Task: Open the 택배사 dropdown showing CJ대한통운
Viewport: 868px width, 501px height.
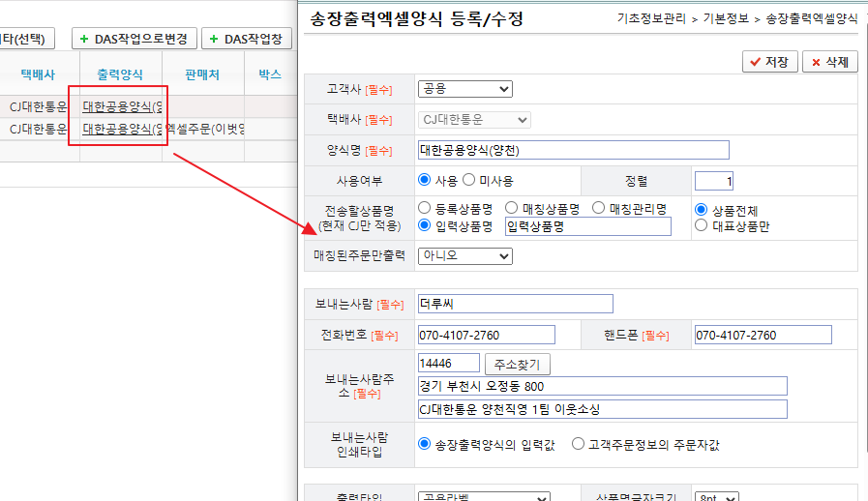Action: coord(474,120)
